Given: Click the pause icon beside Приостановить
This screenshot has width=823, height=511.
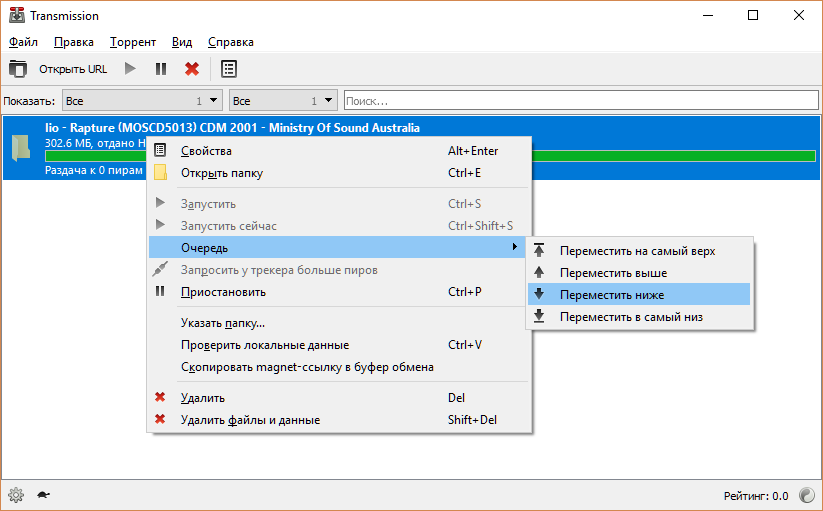Looking at the screenshot, I should click(160, 291).
